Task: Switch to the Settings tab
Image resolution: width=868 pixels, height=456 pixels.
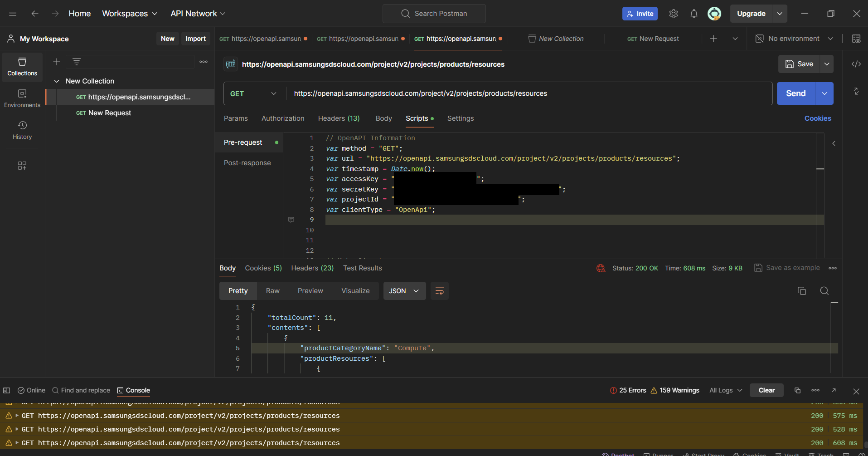Action: click(461, 118)
